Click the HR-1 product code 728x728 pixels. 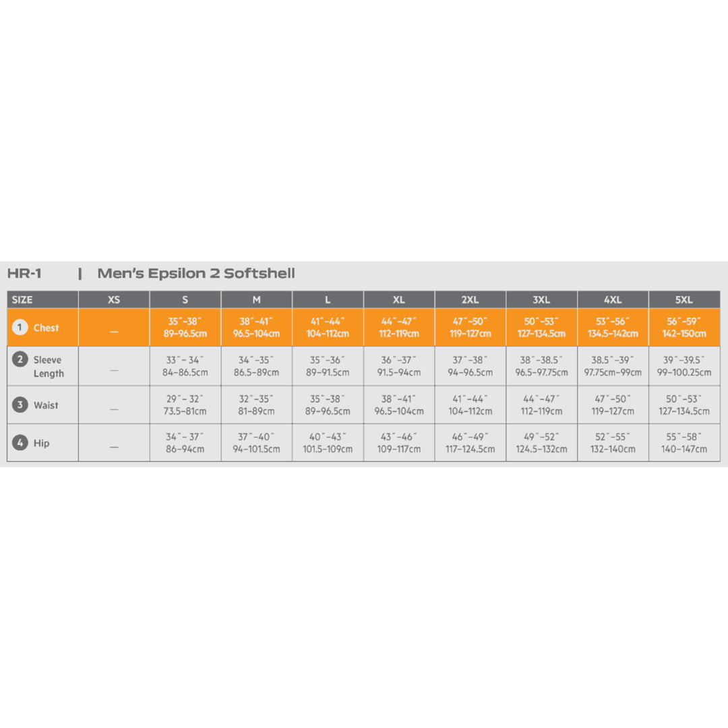click(x=24, y=274)
